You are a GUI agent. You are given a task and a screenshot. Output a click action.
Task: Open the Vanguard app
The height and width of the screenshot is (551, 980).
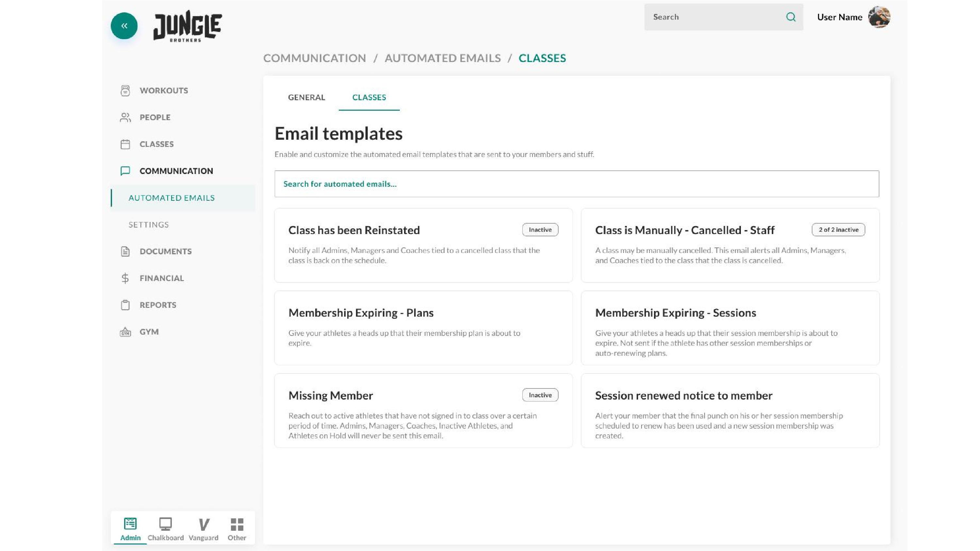pos(204,528)
